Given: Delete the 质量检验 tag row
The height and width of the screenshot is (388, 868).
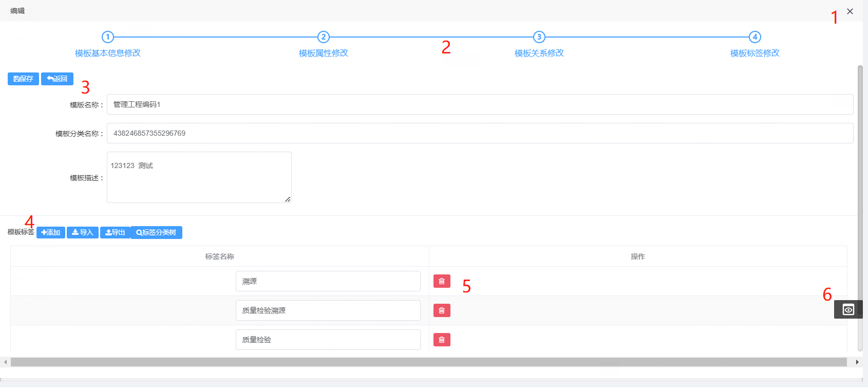Looking at the screenshot, I should [x=442, y=340].
